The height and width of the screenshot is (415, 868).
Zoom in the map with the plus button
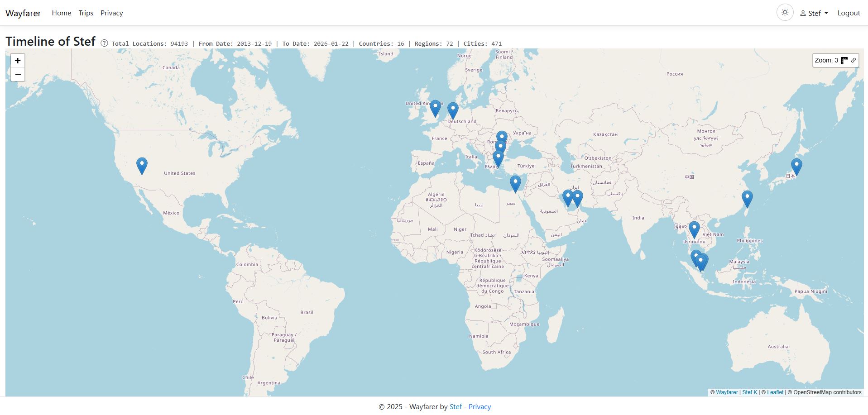(x=18, y=61)
